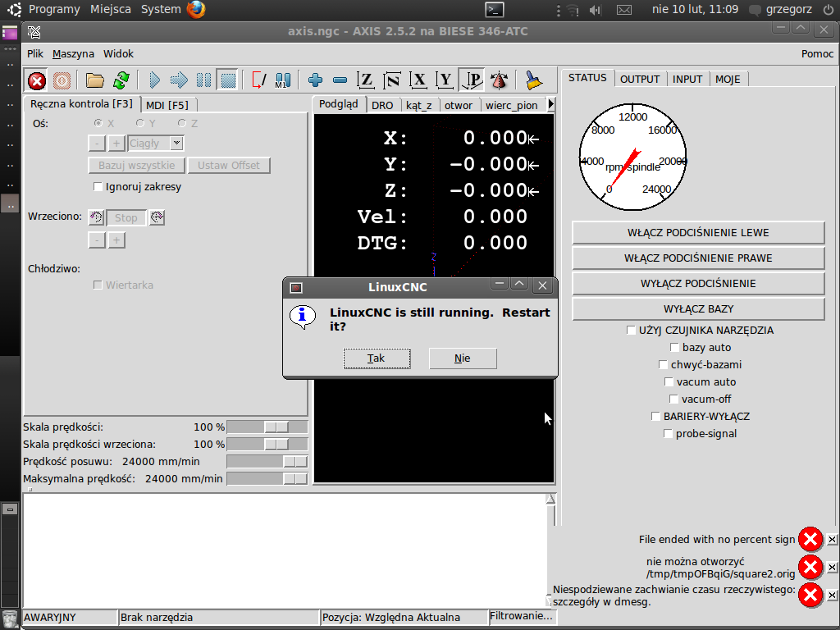
Task: Toggle the probe-signal checkbox
Action: 668,433
